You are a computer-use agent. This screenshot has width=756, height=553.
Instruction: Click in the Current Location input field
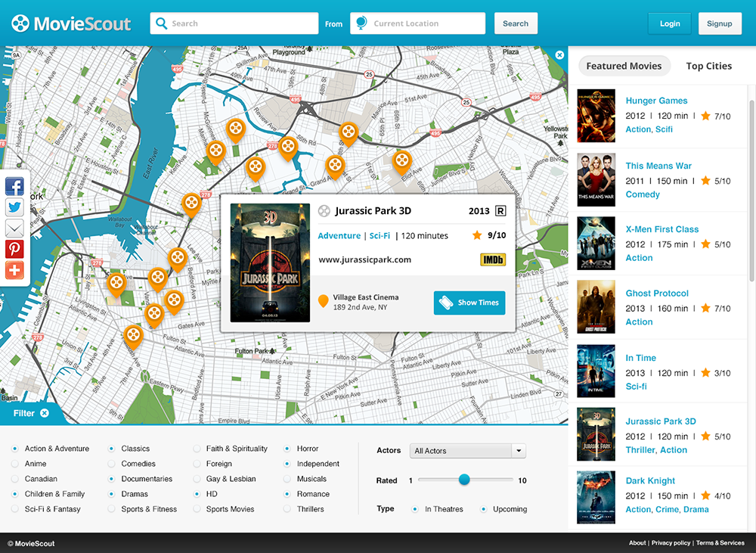point(417,23)
